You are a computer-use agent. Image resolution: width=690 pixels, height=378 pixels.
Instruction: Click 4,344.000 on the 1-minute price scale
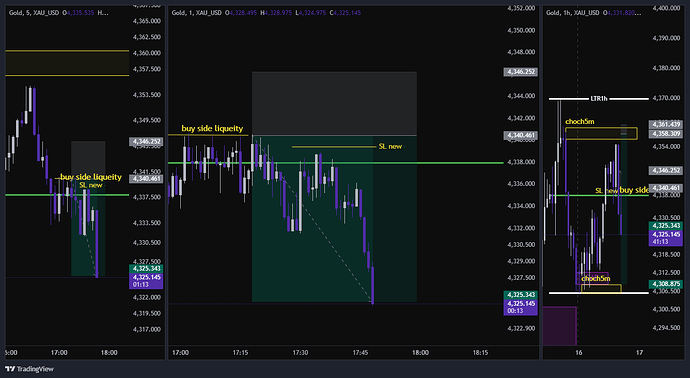[x=521, y=96]
